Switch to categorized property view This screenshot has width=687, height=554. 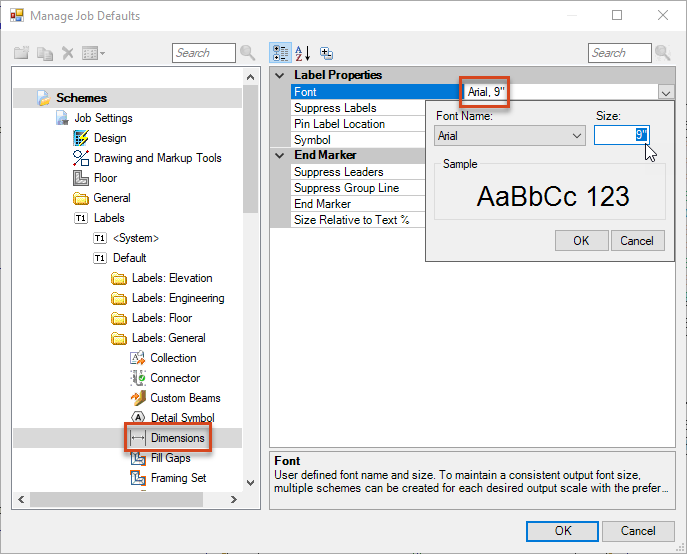pos(280,53)
